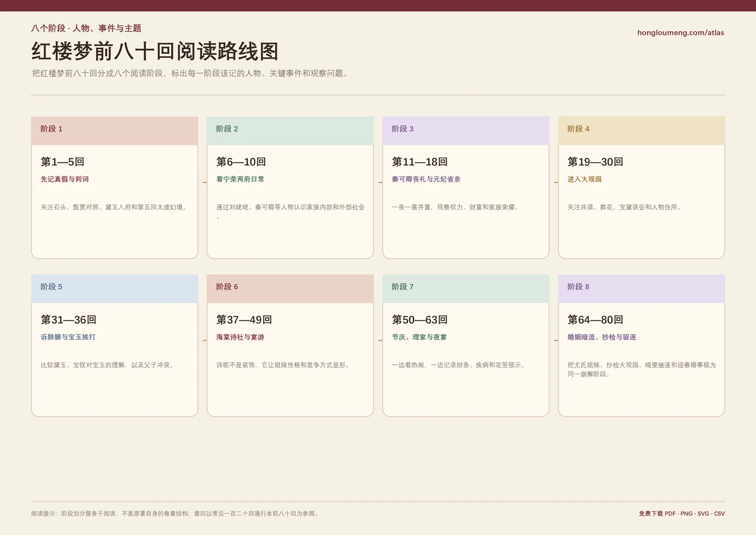Screen dimensions: 756x535
Task: Click the heading 第64—80回
Action: (595, 319)
